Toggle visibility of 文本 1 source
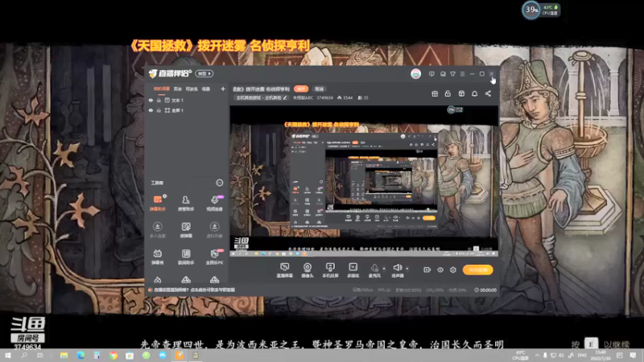The image size is (644, 362). point(151,100)
